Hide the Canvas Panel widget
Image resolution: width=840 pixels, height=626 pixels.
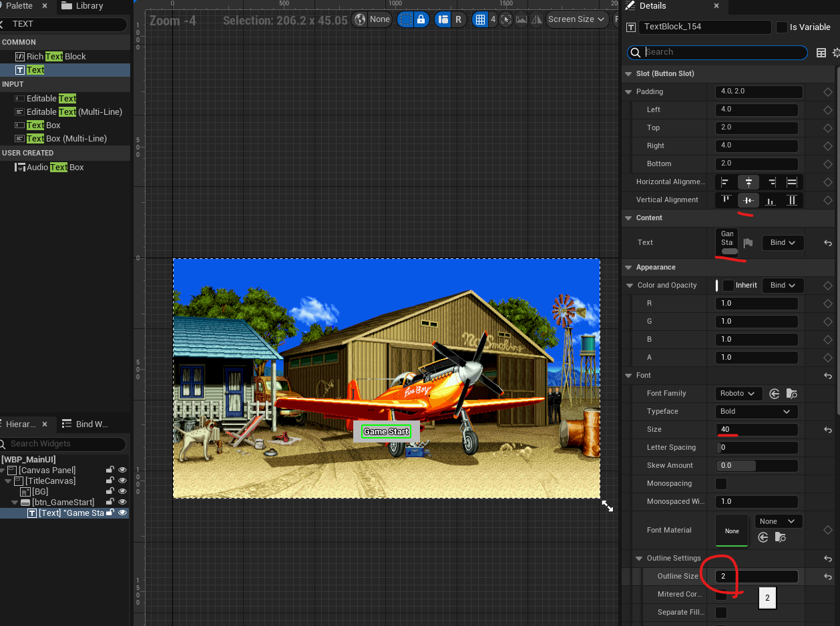[122, 471]
